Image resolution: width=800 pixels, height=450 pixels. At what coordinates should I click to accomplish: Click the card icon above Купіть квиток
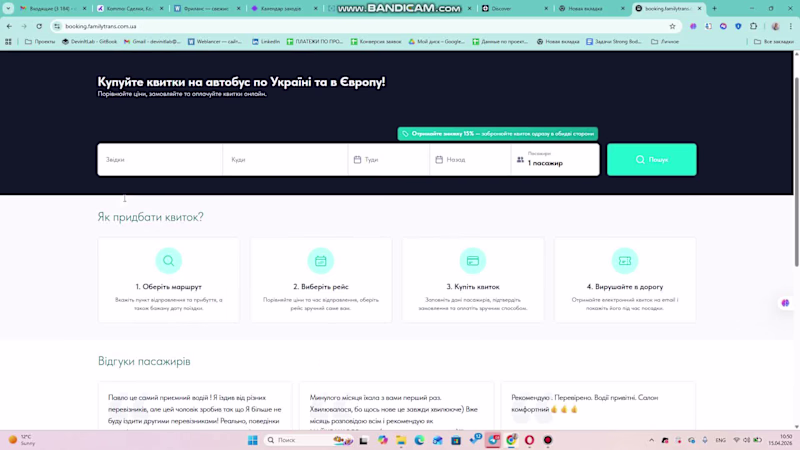pyautogui.click(x=473, y=261)
